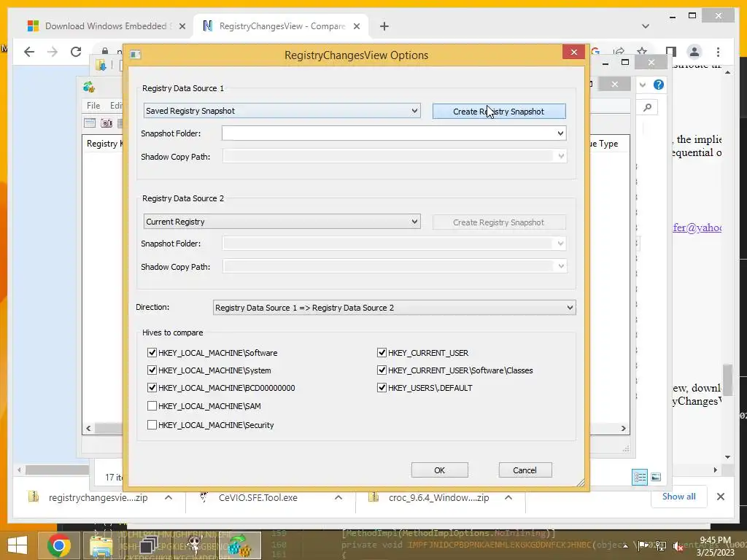Cancel the Options dialog
The height and width of the screenshot is (560, 747).
click(x=525, y=470)
